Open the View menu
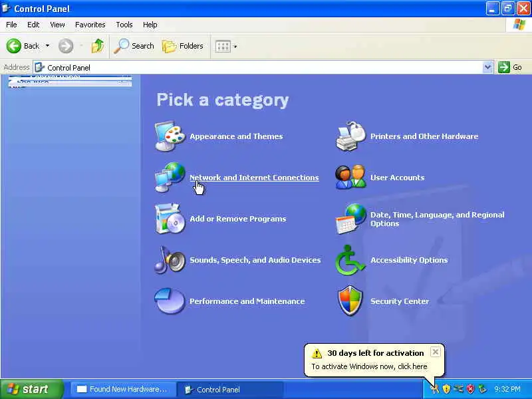Screen dimensions: 532x399 point(57,25)
